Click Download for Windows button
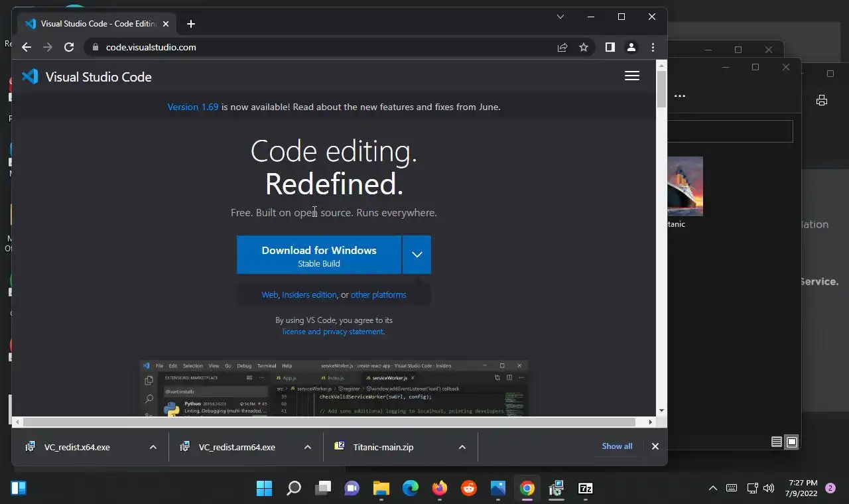849x504 pixels. click(319, 255)
